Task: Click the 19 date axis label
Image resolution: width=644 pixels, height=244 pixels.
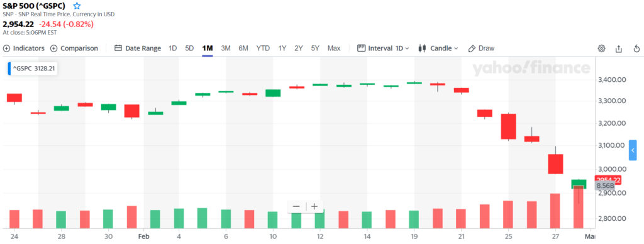Action: pos(414,236)
